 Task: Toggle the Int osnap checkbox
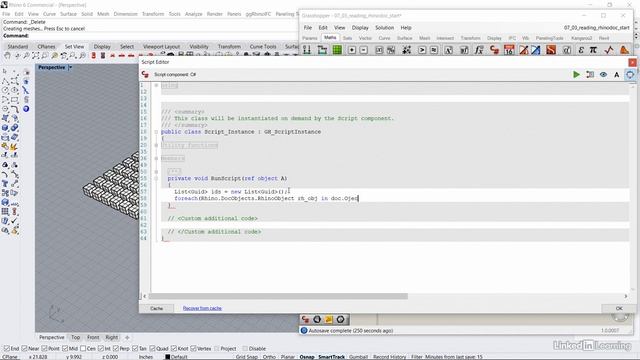pos(101,349)
